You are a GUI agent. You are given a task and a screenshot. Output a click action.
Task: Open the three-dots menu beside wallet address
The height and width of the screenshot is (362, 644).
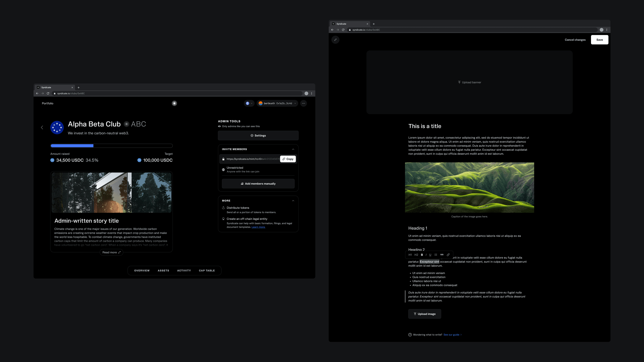pyautogui.click(x=304, y=103)
